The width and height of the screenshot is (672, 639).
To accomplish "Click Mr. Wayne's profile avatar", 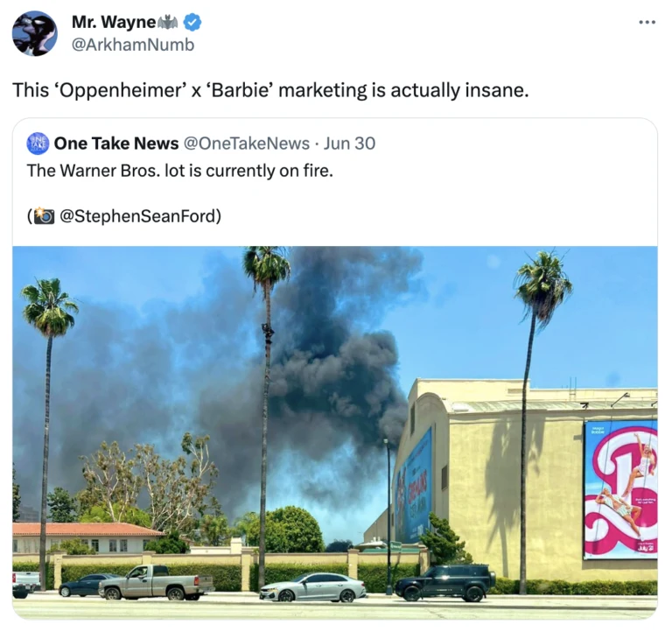I will pyautogui.click(x=35, y=33).
